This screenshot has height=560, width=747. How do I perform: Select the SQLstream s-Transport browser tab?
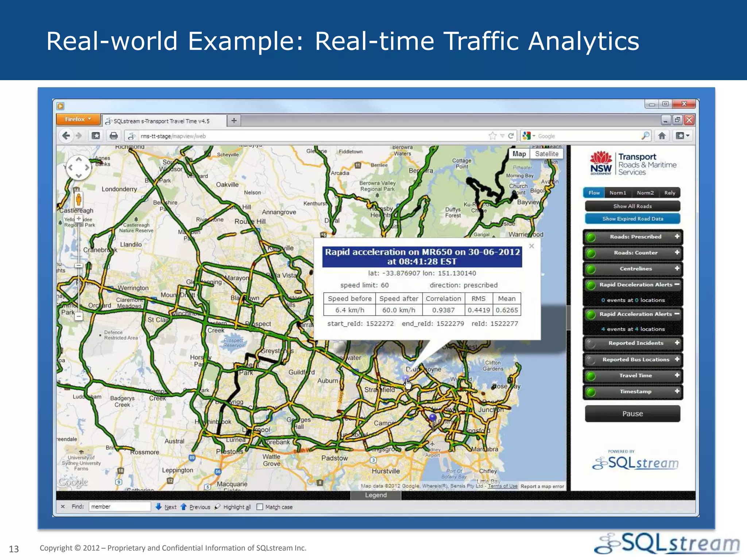click(x=163, y=121)
